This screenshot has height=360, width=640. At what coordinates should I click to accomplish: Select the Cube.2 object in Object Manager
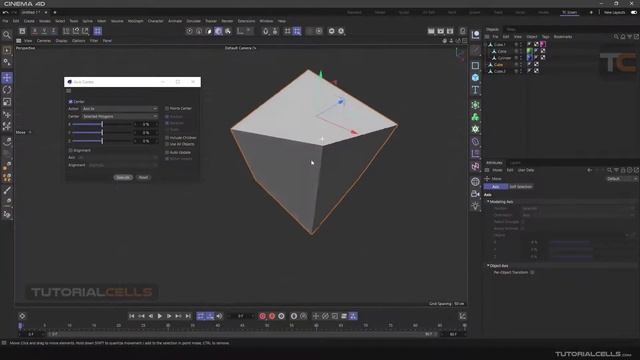[x=500, y=71]
